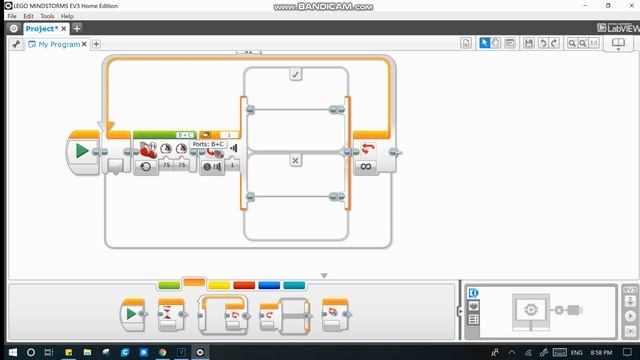Viewport: 640px width, 360px height.
Task: Pick Start block from palette
Action: coord(133,315)
